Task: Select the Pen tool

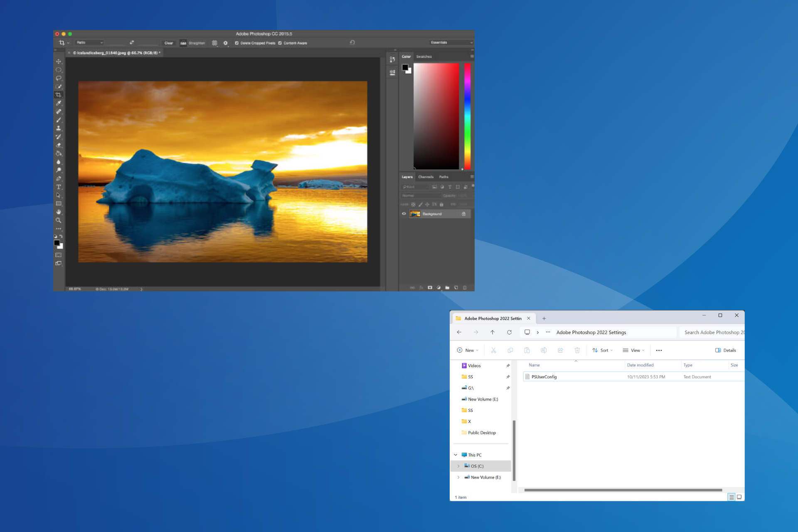Action: point(59,178)
